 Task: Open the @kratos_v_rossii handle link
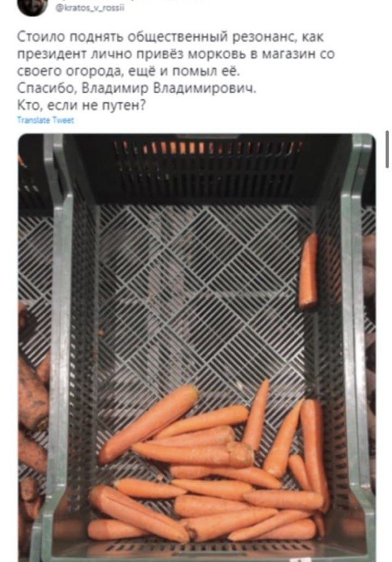[90, 9]
